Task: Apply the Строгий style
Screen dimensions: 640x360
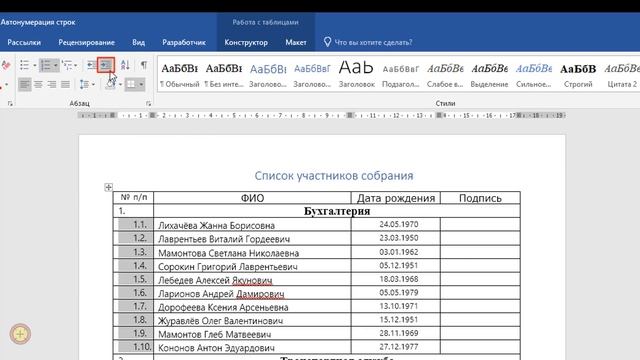Action: [x=578, y=74]
